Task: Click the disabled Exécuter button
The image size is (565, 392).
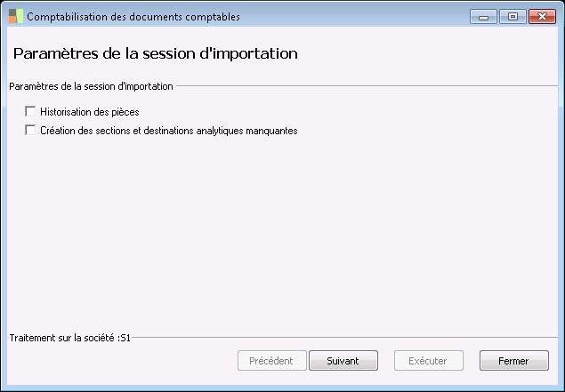Action: (x=429, y=361)
